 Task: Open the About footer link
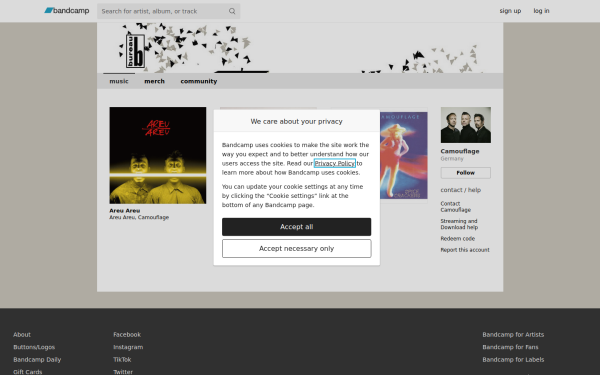point(22,334)
